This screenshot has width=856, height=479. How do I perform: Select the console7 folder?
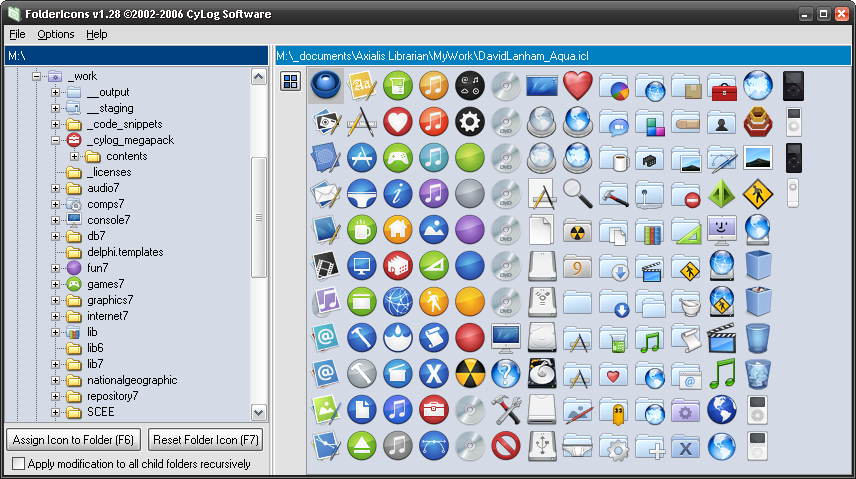(x=109, y=220)
